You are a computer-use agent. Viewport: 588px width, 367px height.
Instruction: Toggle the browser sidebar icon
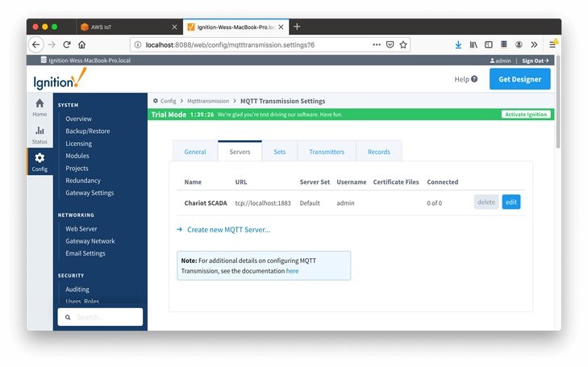[488, 44]
